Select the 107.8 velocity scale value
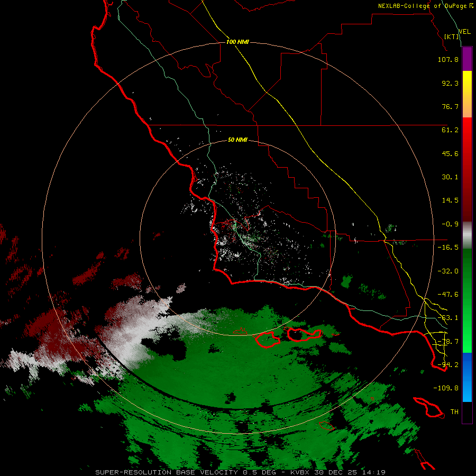This screenshot has width=476, height=476. pyautogui.click(x=448, y=59)
